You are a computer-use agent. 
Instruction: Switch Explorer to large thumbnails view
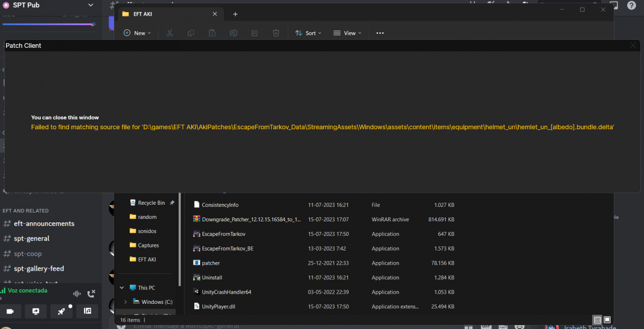(607, 320)
